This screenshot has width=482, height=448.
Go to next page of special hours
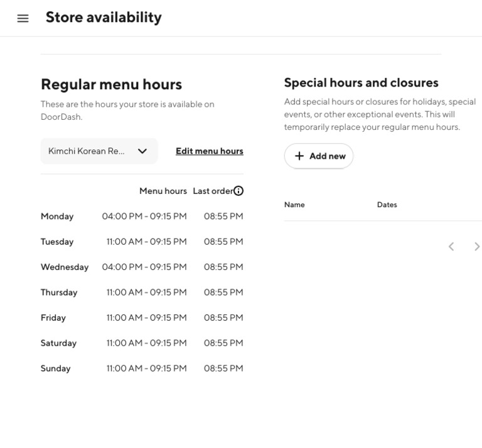tap(477, 247)
